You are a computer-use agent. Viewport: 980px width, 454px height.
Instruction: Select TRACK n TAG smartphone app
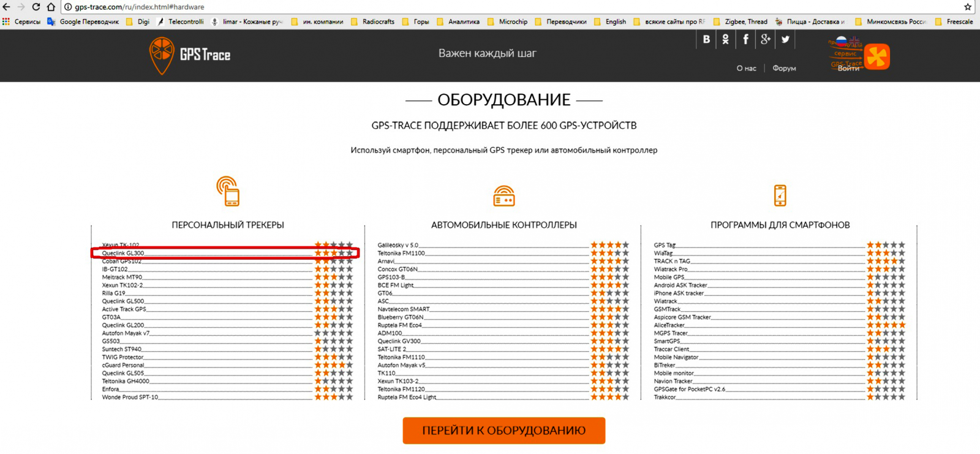[x=780, y=261]
